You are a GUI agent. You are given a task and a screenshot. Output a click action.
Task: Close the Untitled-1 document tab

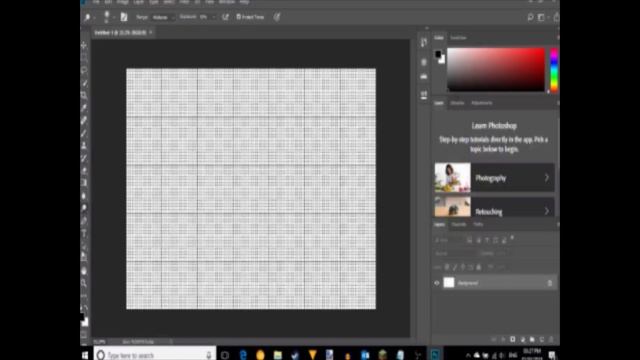pos(151,32)
